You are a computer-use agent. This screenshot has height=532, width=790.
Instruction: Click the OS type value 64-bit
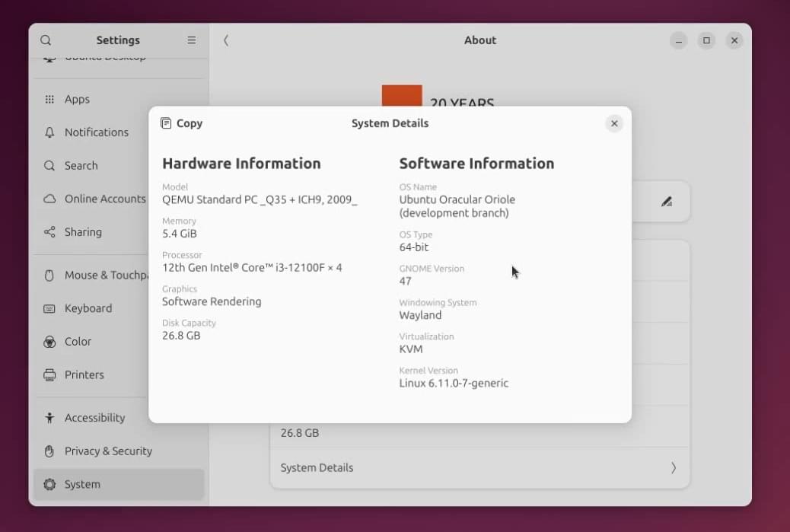coord(413,247)
